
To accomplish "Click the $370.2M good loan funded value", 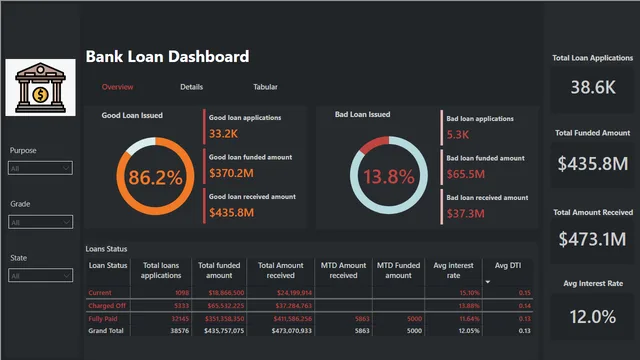I will pos(231,173).
